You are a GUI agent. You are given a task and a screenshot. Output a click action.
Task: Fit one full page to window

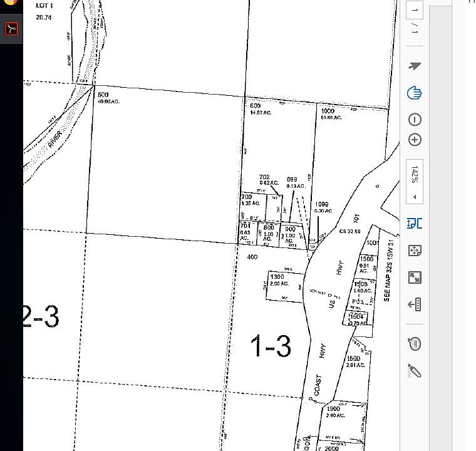coord(415,251)
